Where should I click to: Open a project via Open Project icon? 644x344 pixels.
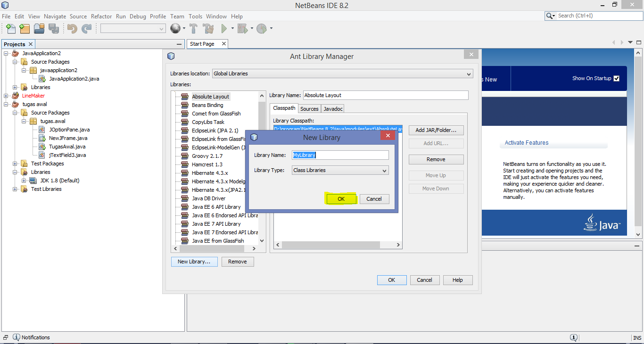coord(39,29)
